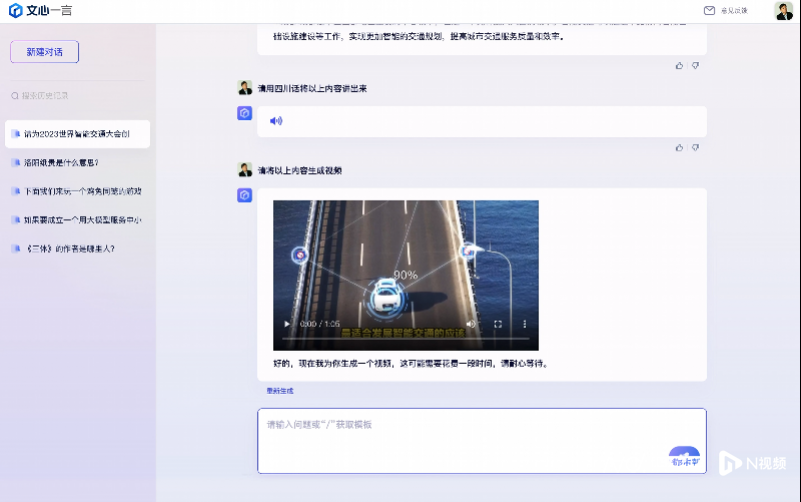801x502 pixels.
Task: Dislike the first response with thumbs down
Action: [695, 65]
